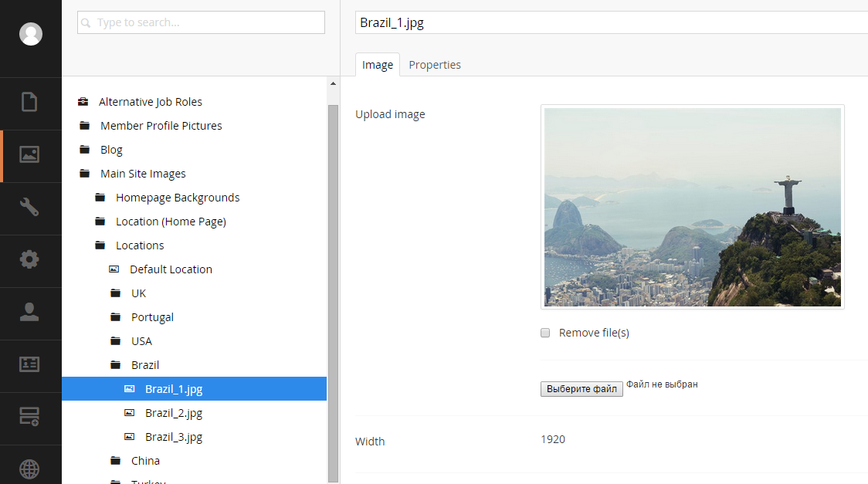Viewport: 868px width, 484px height.
Task: Click the Alternative Job Roles briefcase icon
Action: (x=83, y=102)
